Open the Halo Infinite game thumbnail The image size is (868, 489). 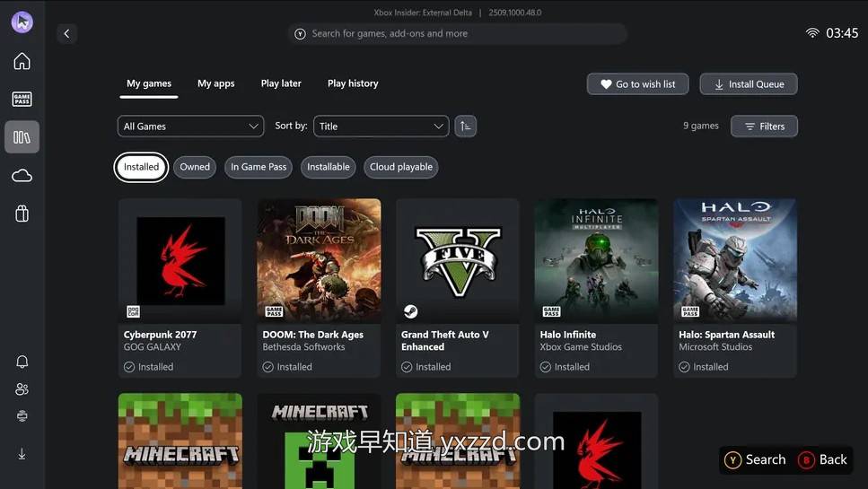click(596, 260)
